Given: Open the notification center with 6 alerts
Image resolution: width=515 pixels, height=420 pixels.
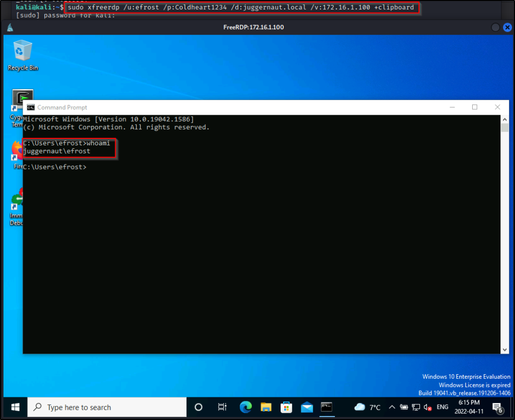Looking at the screenshot, I should [498, 407].
